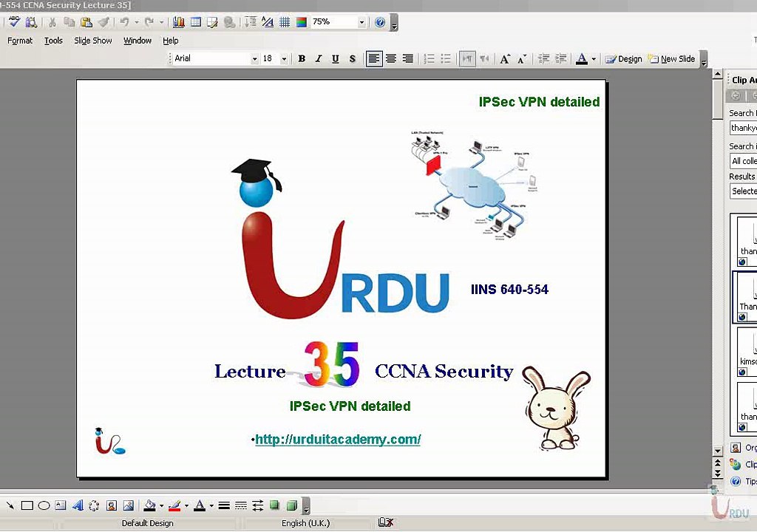This screenshot has height=532, width=757.
Task: Decrease the font size
Action: [x=522, y=59]
